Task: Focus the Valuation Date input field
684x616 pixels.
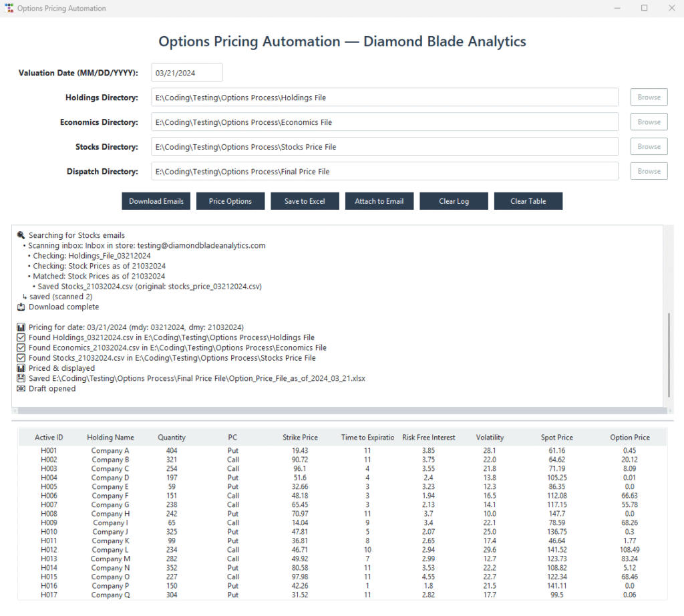Action: (x=187, y=73)
